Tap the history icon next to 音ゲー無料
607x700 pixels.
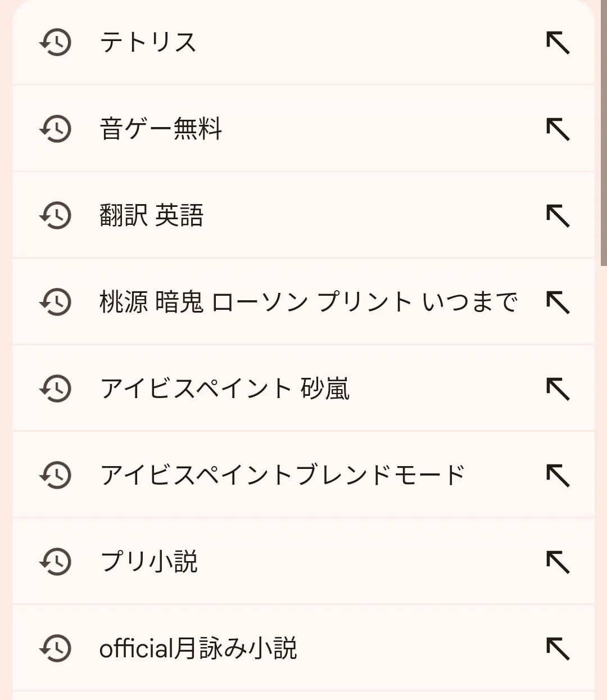click(55, 129)
